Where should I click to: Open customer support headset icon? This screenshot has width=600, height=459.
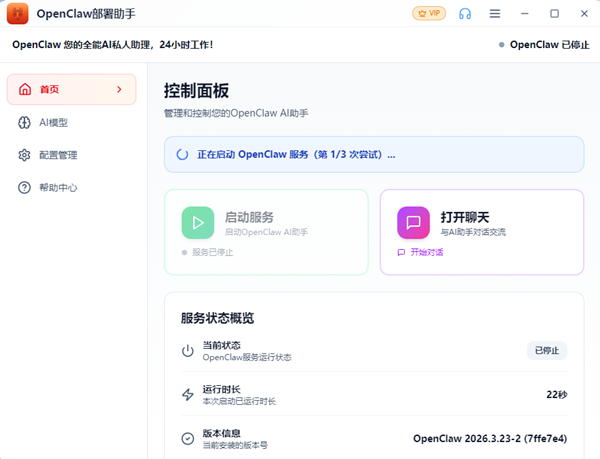465,14
